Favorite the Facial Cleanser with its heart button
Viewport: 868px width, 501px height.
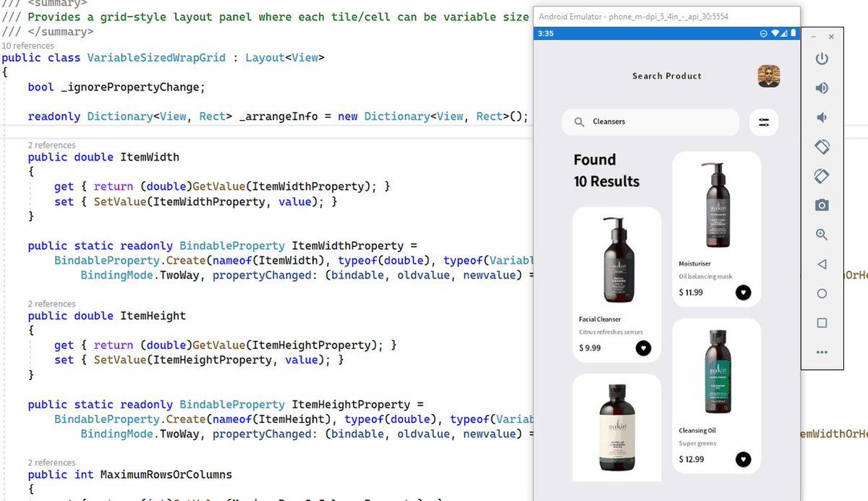[643, 348]
